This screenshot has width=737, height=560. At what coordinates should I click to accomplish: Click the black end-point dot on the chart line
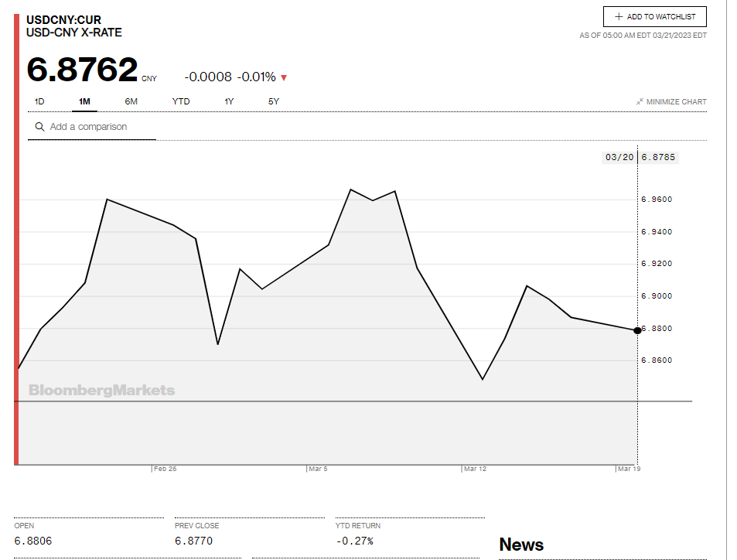(637, 330)
